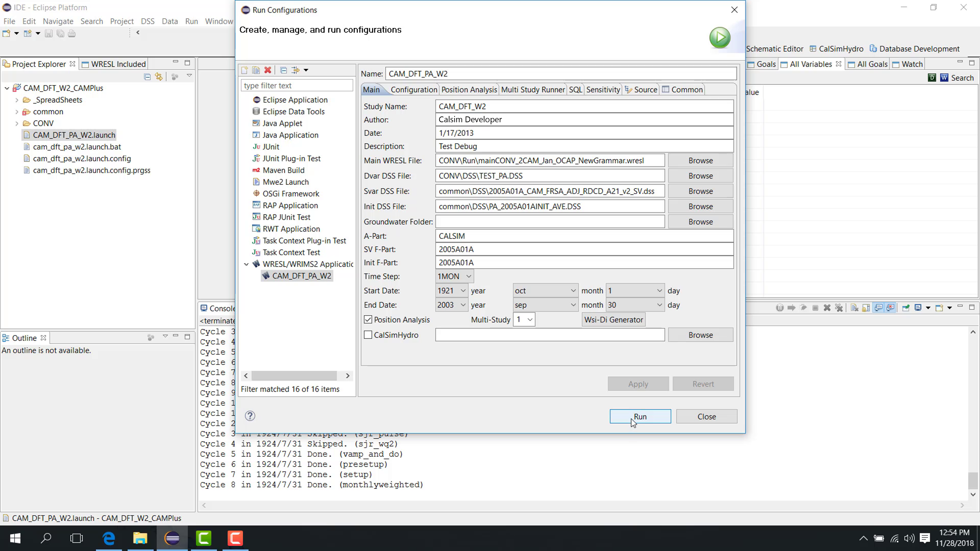Enable the CalSimHydro checkbox

tap(368, 335)
